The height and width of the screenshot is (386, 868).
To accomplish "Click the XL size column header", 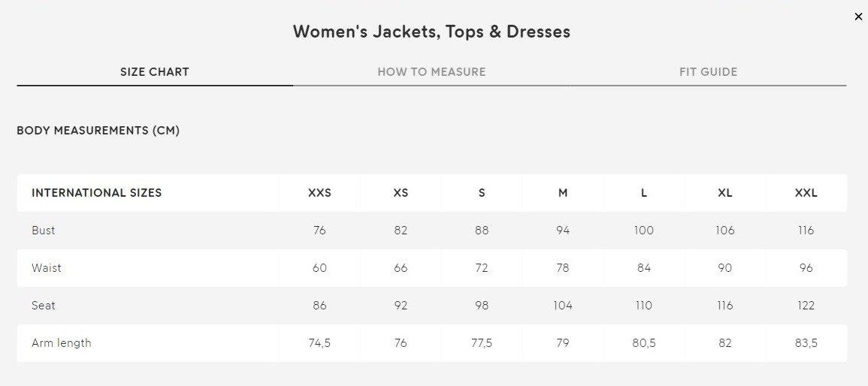I will click(724, 193).
